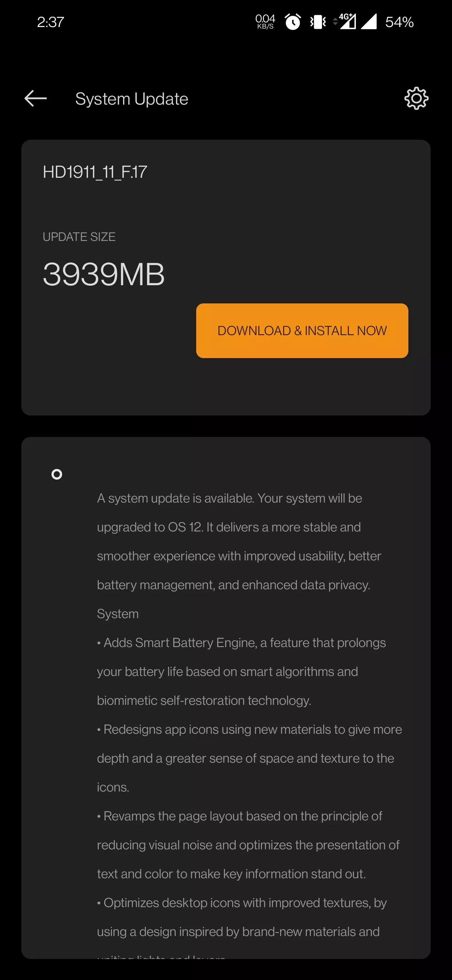The image size is (452, 980).
Task: Tap the alarm clock status icon
Action: point(293,22)
